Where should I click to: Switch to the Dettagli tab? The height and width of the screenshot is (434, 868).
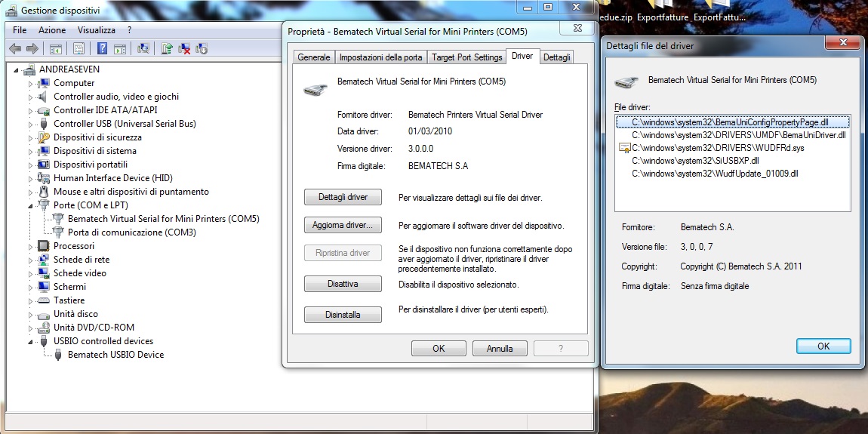pos(556,57)
